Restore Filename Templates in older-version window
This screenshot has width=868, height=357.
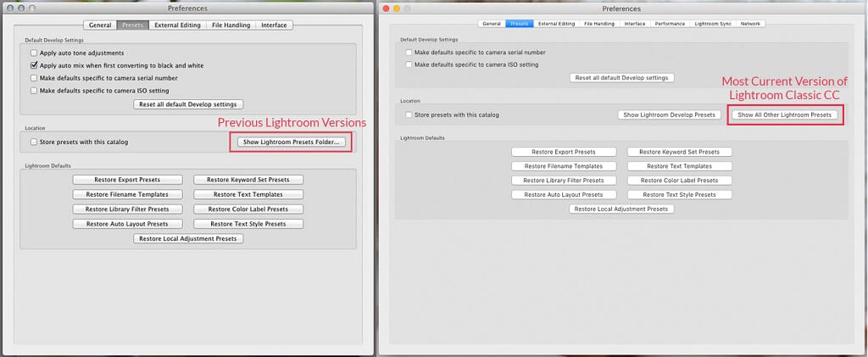(127, 194)
